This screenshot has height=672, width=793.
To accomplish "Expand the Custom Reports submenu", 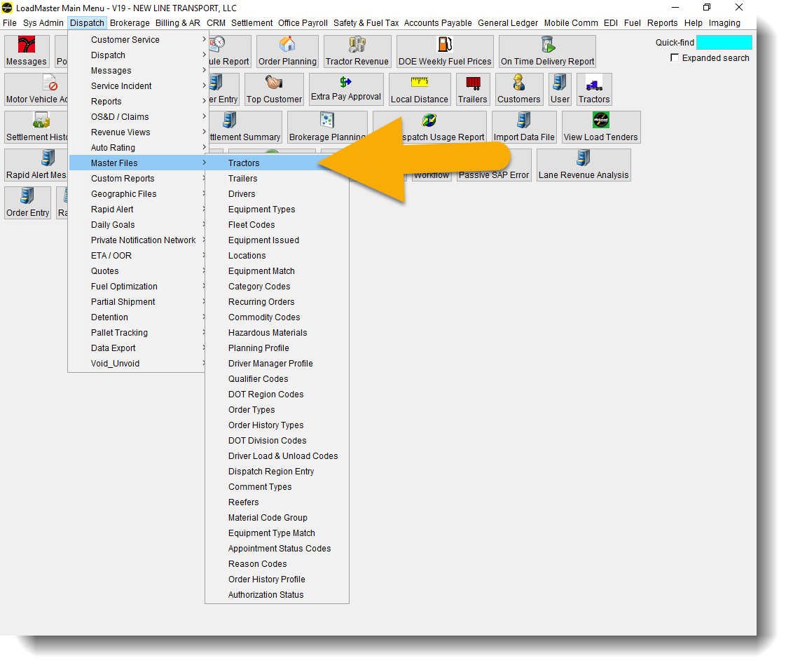I will [x=137, y=179].
